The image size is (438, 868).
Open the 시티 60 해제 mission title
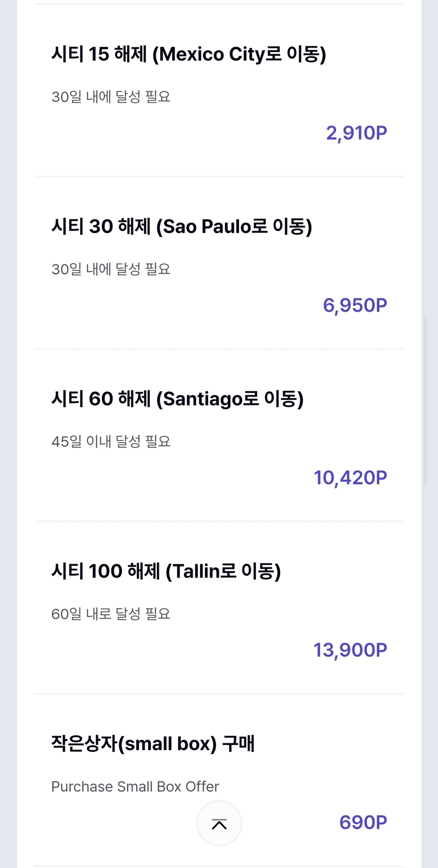click(101, 399)
